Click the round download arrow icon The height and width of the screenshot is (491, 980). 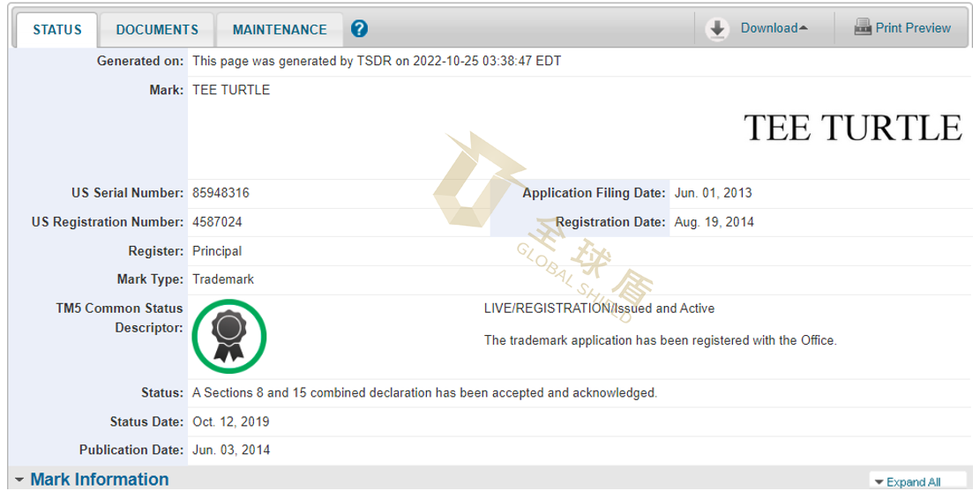718,29
